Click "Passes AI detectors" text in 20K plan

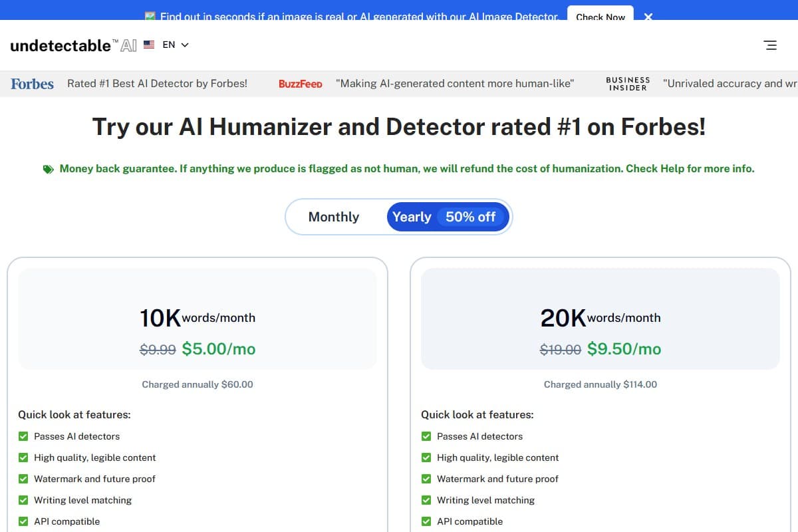click(480, 436)
